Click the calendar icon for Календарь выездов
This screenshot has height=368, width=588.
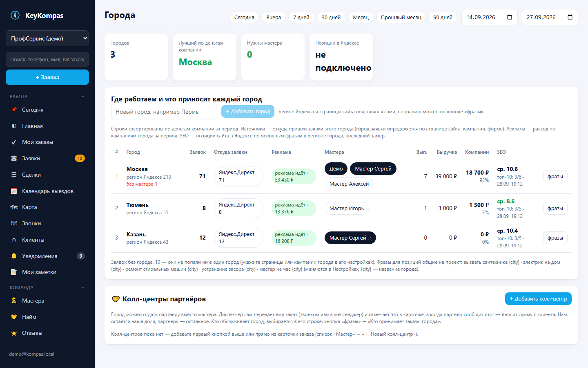14,191
